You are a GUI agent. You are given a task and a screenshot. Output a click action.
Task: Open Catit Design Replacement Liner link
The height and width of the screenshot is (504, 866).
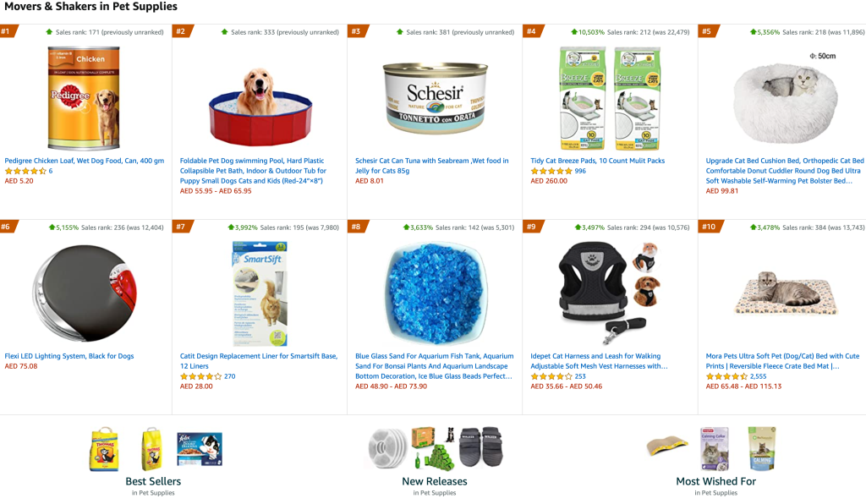pyautogui.click(x=259, y=361)
